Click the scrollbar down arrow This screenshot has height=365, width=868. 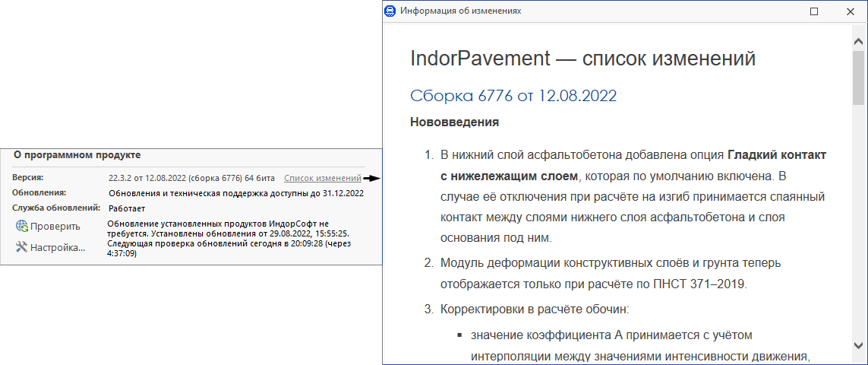point(858,345)
